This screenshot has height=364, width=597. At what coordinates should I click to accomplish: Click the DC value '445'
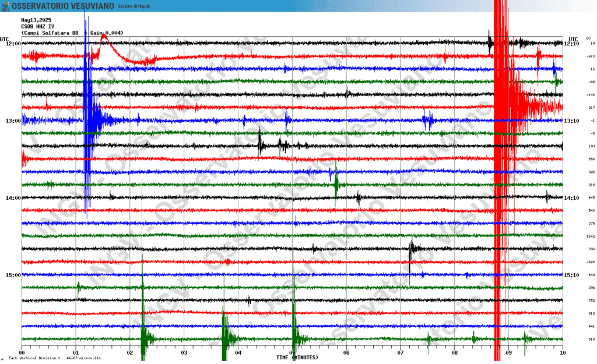point(592,198)
